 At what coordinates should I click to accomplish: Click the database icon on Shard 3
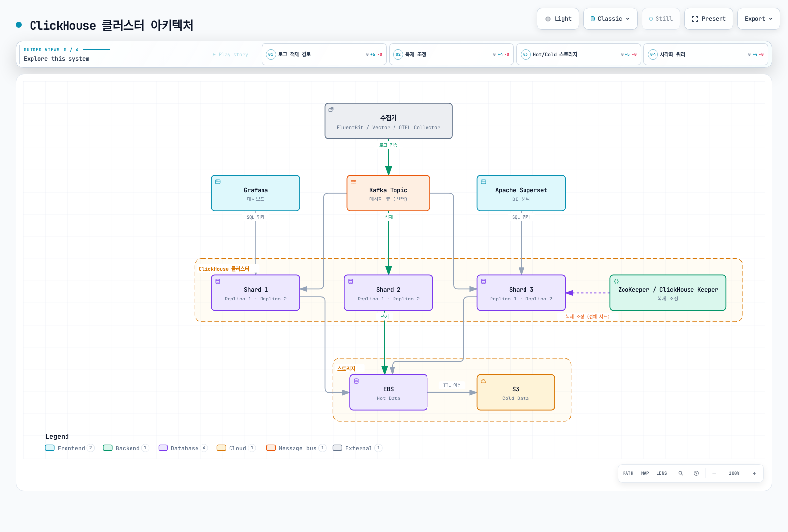point(483,281)
